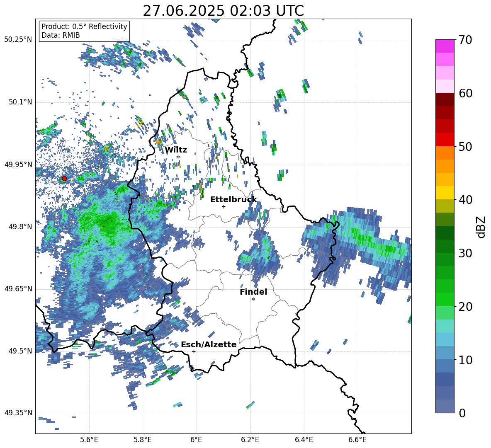This screenshot has width=491, height=448.
Task: Click the 5.8°E longitude label
Action: pyautogui.click(x=143, y=440)
